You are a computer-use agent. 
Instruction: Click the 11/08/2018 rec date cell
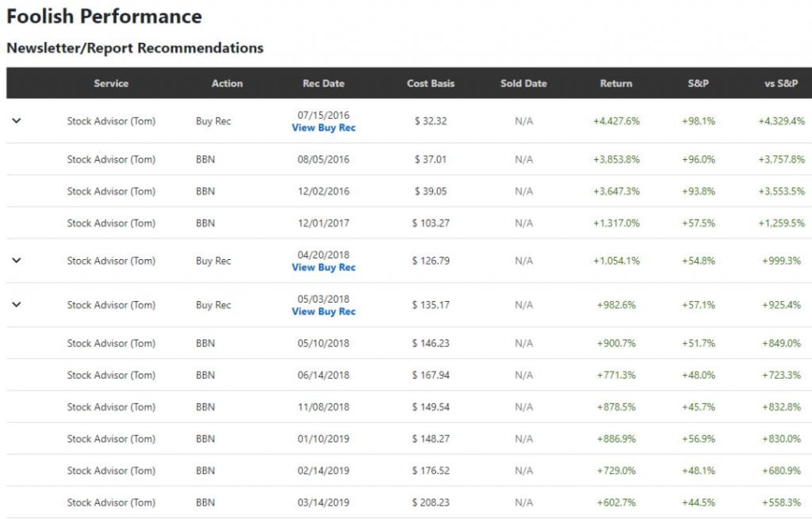coord(324,407)
